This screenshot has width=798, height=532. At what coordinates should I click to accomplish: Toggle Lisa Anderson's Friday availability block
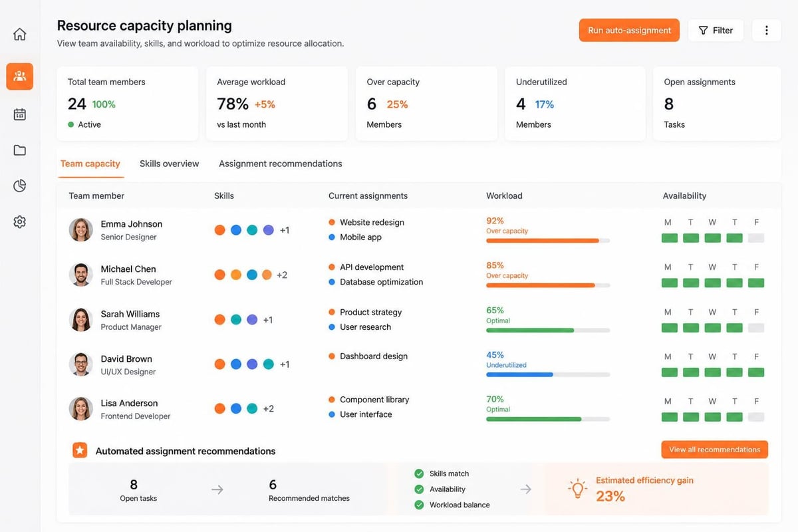point(756,417)
